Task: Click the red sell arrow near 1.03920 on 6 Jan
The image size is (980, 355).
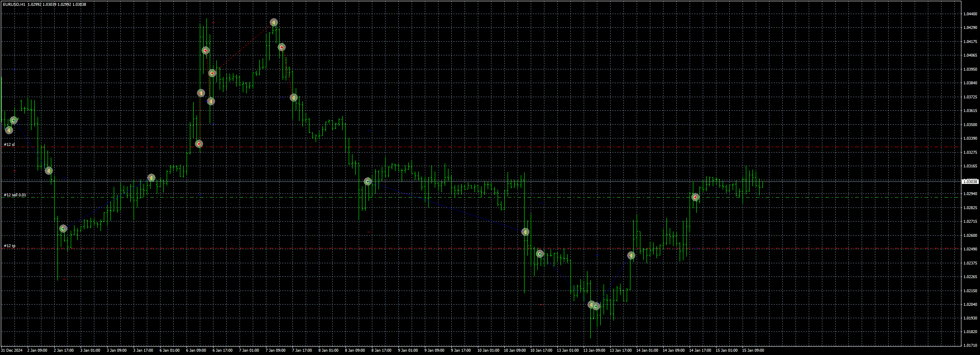Action: coord(212,73)
